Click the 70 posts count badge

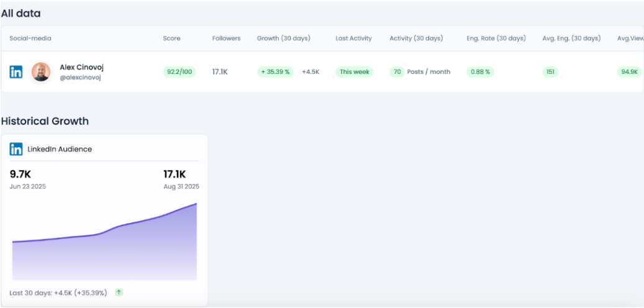point(397,72)
